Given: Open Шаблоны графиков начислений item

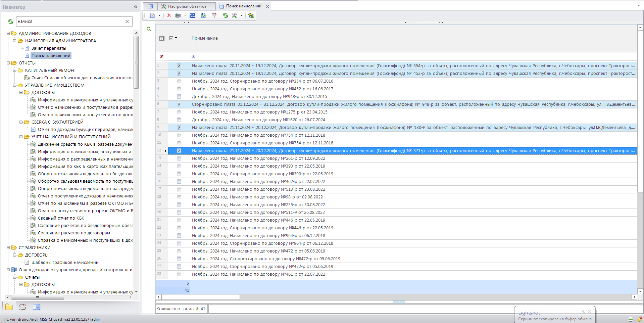Looking at the screenshot, I should [x=65, y=263].
